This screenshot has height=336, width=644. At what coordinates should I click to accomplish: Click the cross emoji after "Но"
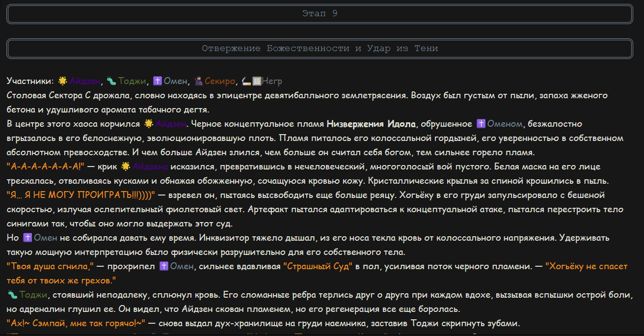click(27, 238)
